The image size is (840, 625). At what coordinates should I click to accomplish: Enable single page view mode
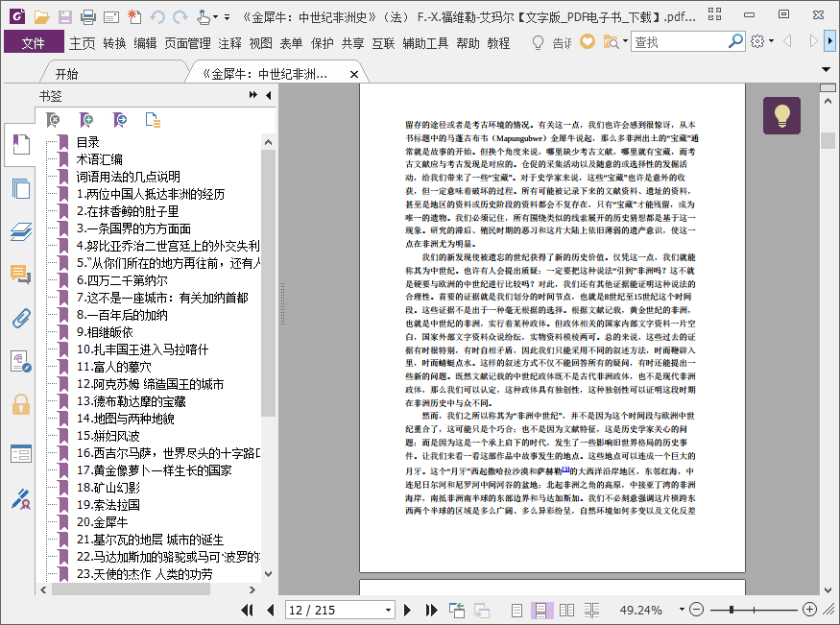(517, 610)
